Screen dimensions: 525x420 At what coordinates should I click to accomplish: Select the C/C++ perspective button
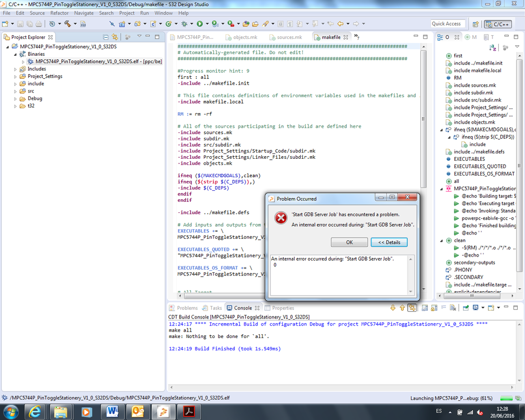point(498,24)
